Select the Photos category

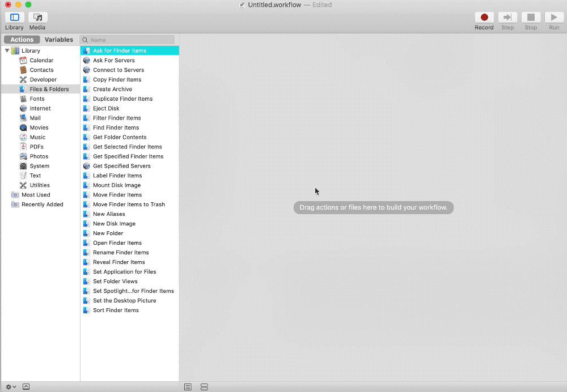40,156
